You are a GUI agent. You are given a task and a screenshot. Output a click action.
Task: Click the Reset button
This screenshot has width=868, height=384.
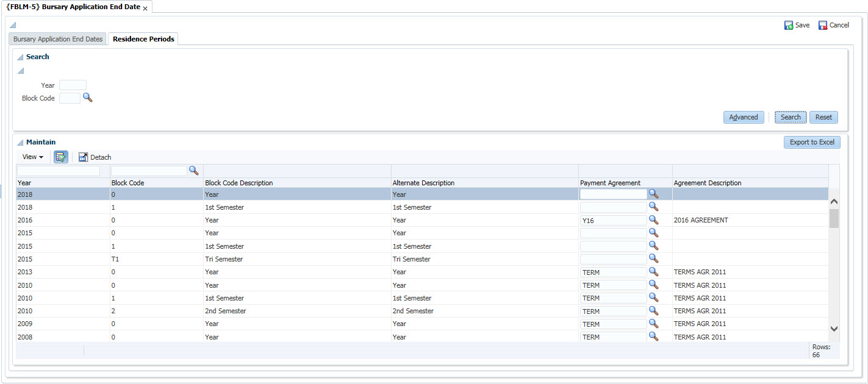click(823, 117)
